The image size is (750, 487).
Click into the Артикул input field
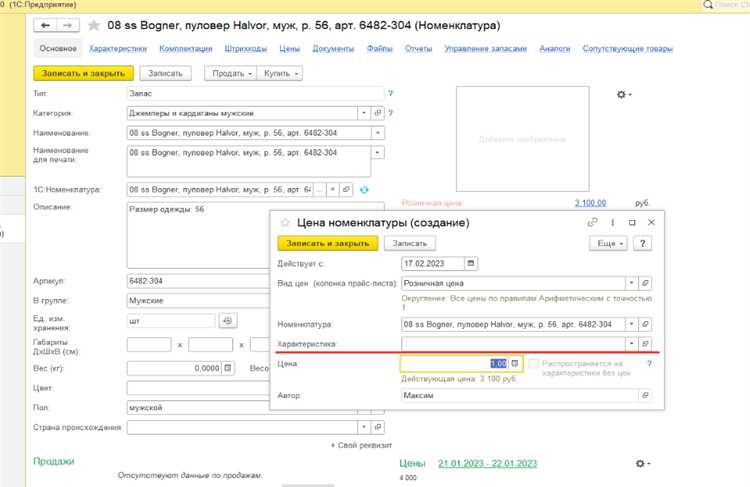pos(256,281)
